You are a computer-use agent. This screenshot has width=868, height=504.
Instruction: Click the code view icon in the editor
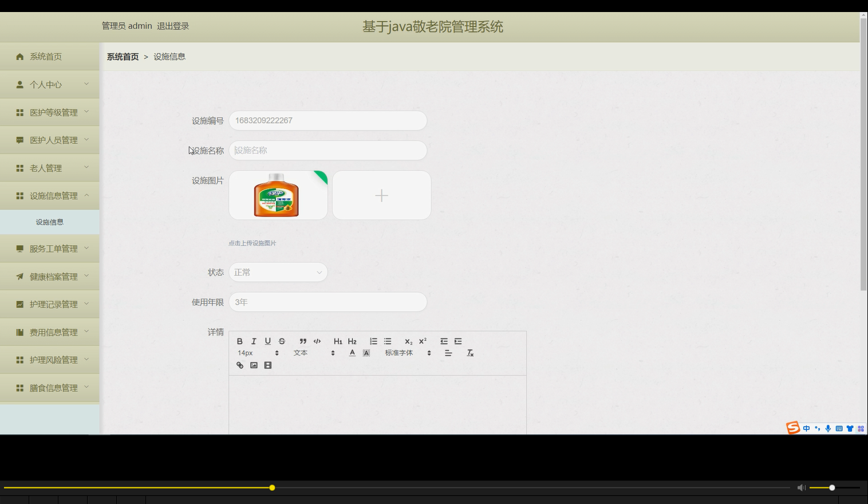pyautogui.click(x=317, y=341)
